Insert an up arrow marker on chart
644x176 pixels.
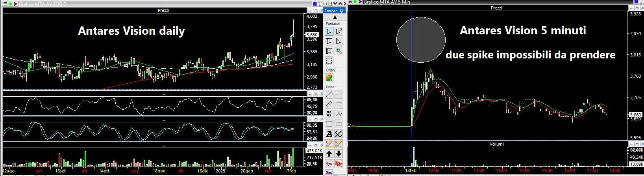pyautogui.click(x=329, y=154)
